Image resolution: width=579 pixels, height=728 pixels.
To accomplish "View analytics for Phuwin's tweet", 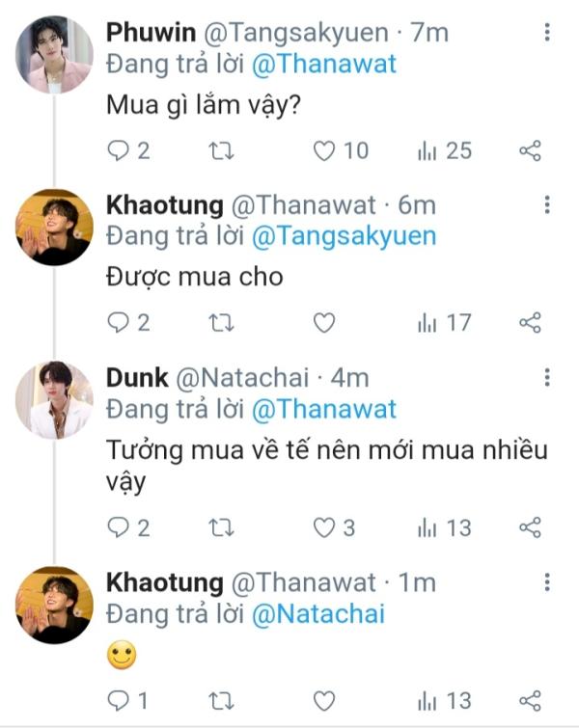I will tap(427, 150).
